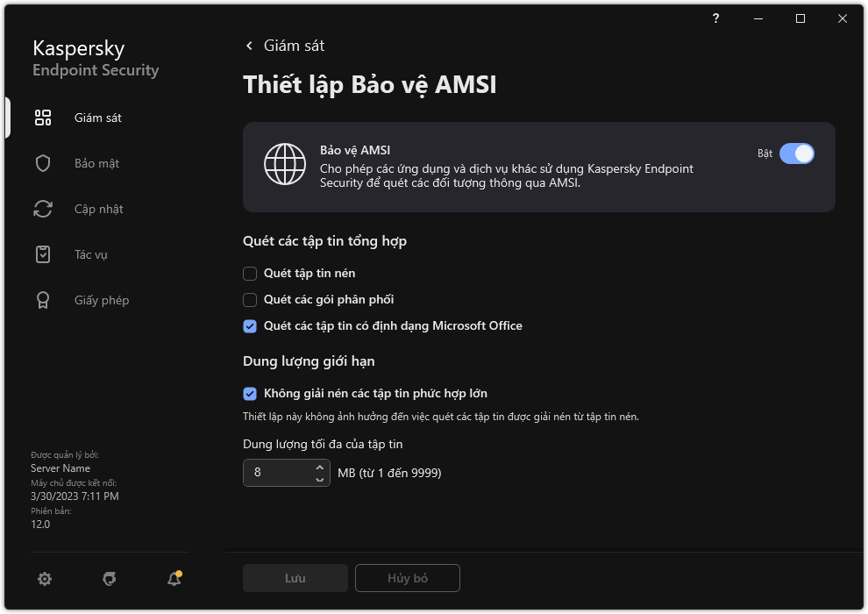Open application settings with the gear icon

click(44, 579)
